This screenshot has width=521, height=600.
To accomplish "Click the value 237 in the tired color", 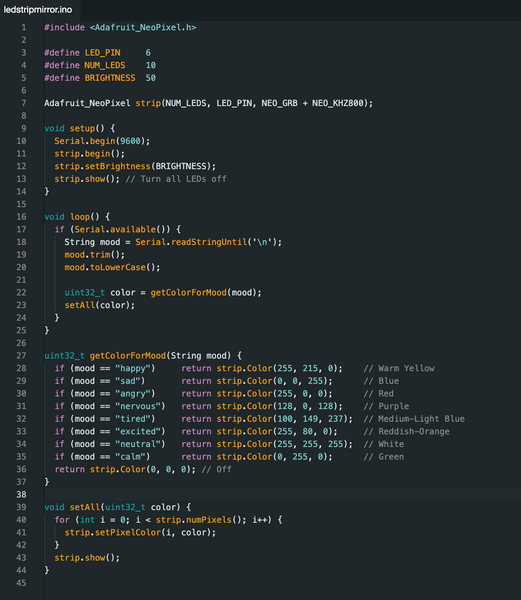I will point(335,419).
